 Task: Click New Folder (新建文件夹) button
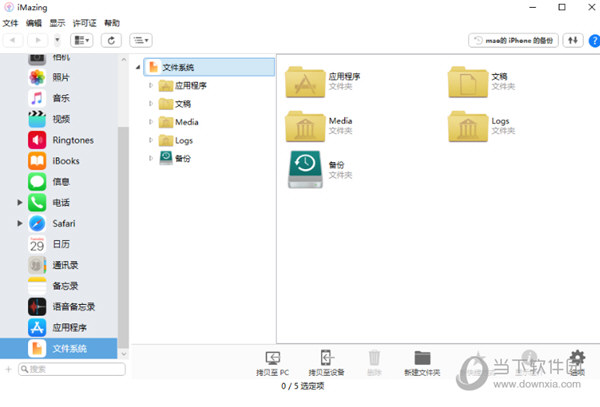click(422, 364)
